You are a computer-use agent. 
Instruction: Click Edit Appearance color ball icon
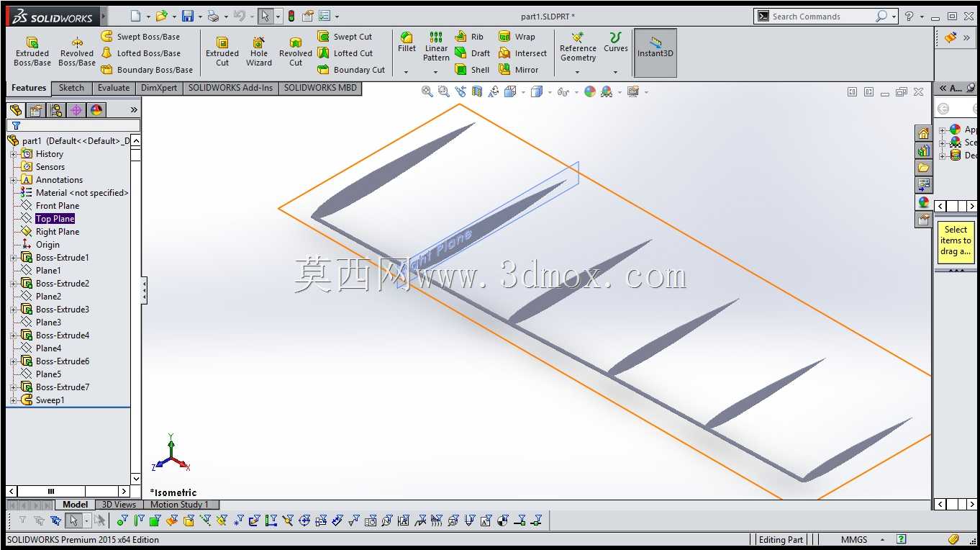click(x=590, y=91)
